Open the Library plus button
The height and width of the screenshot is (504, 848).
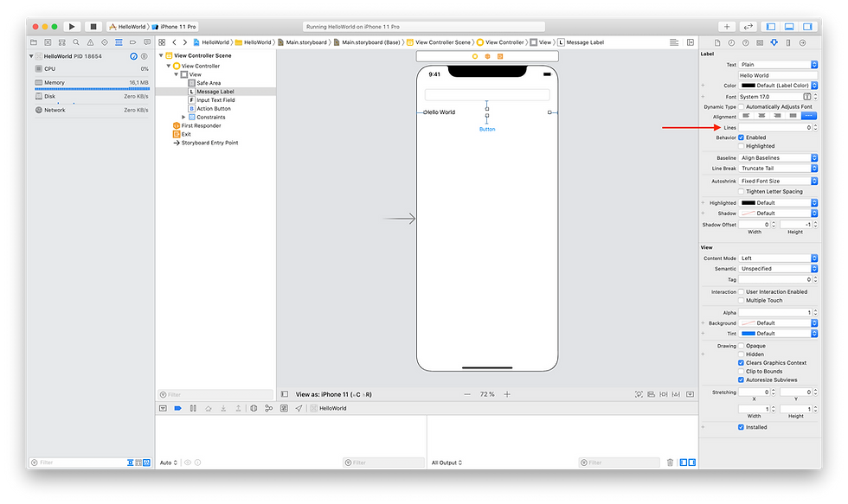point(727,27)
